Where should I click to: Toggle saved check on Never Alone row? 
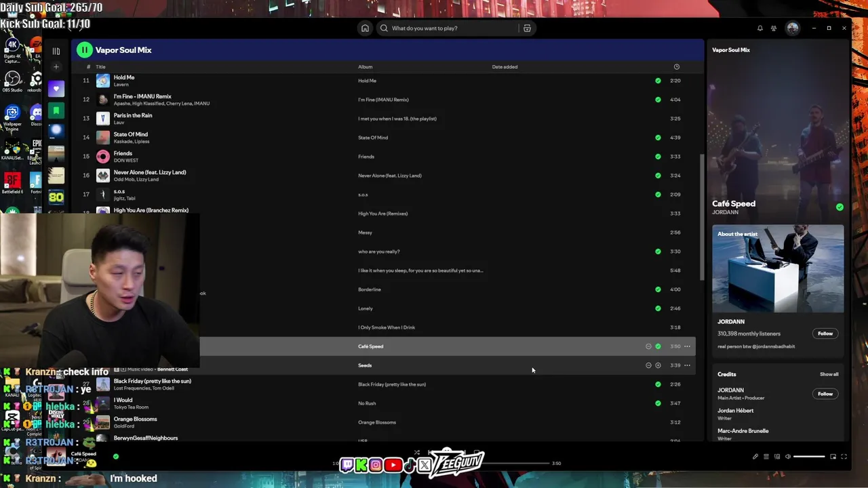[658, 176]
